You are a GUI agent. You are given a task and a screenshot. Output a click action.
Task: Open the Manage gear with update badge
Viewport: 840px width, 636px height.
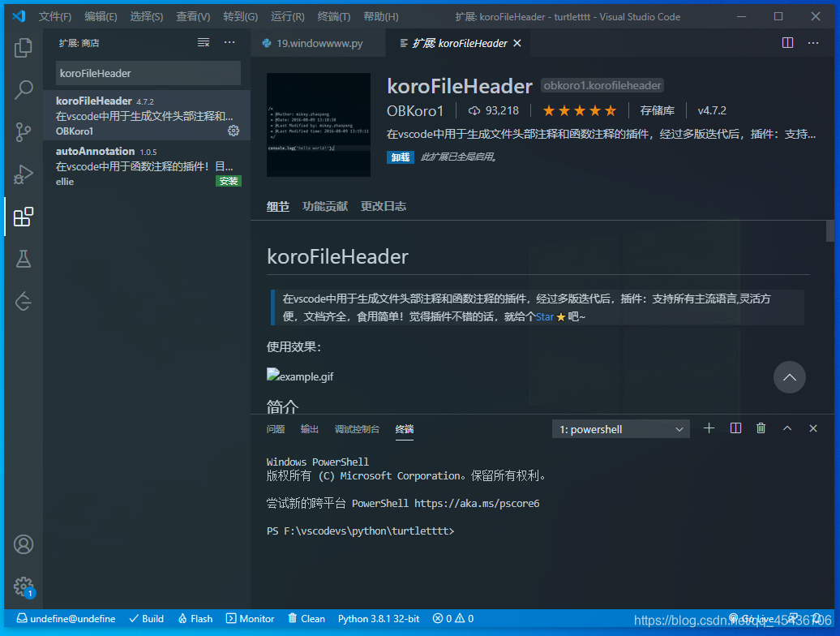point(23,587)
